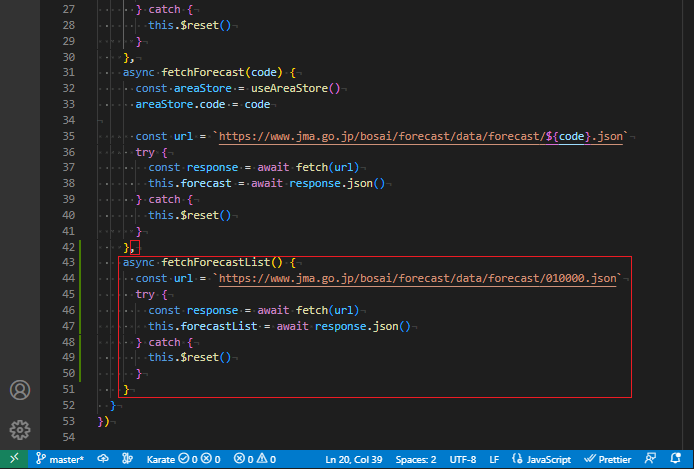
Task: Click the try keyword on line 45
Action: [x=145, y=295]
